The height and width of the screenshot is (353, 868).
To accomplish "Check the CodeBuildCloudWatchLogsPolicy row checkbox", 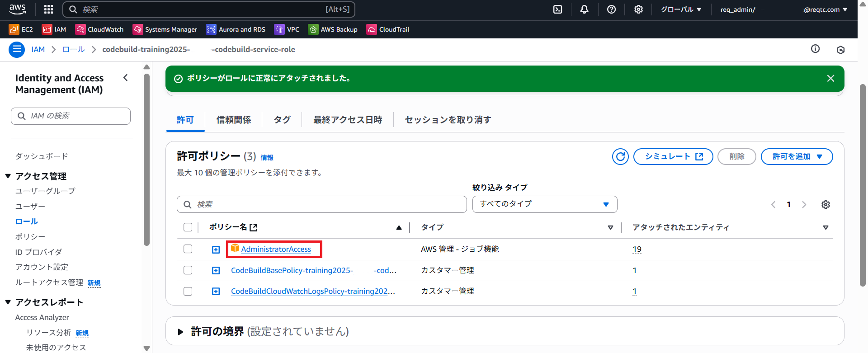I will point(188,291).
